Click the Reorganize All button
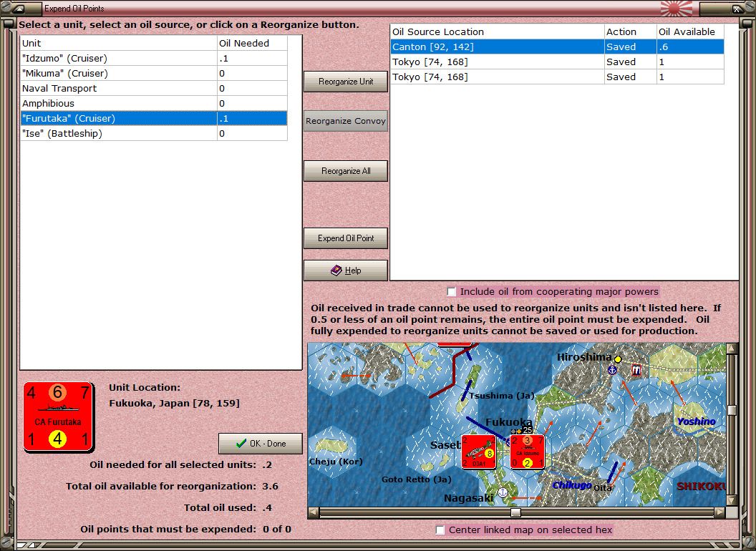The width and height of the screenshot is (756, 551). (346, 171)
